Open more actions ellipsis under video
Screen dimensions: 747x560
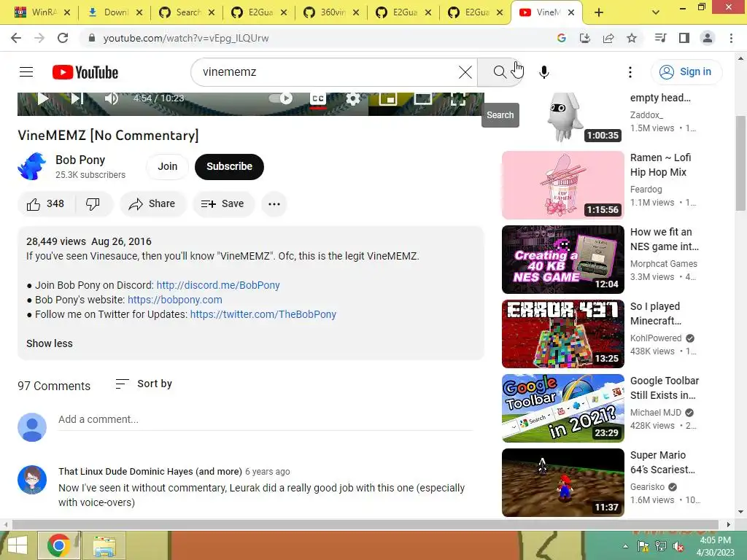[x=274, y=204]
